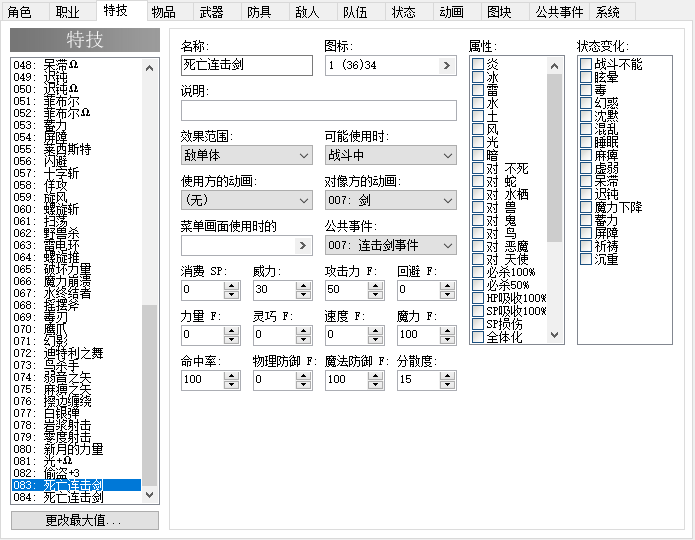Check the 魔力下降 state change
The height and width of the screenshot is (540, 695).
point(586,207)
